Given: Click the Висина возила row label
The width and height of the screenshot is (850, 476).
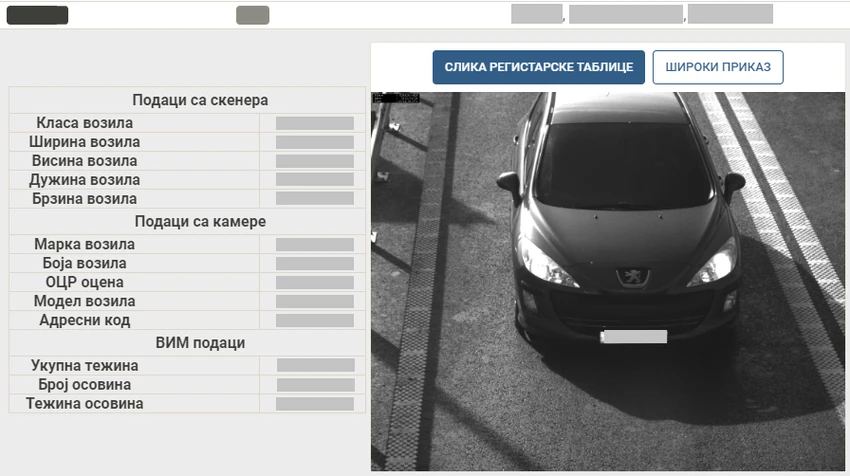Looking at the screenshot, I should (x=85, y=161).
